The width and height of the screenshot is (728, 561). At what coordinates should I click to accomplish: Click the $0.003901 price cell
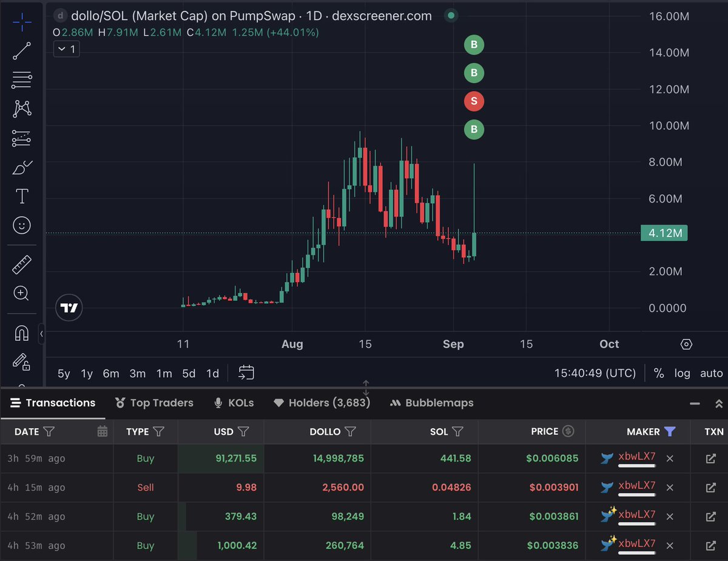pyautogui.click(x=554, y=488)
